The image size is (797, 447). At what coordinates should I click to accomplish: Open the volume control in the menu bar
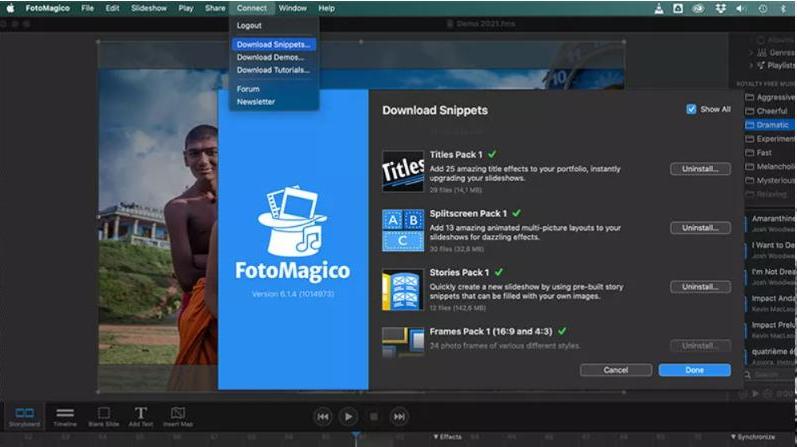741,8
